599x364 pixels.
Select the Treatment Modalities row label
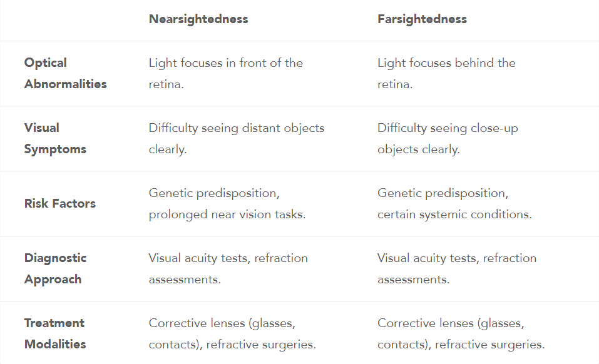point(55,333)
